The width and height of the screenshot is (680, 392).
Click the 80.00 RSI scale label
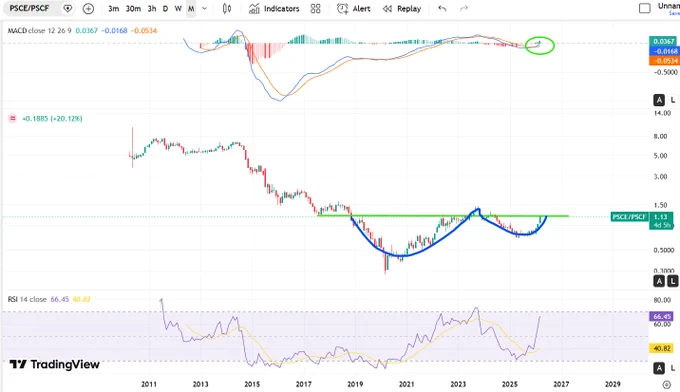point(662,300)
